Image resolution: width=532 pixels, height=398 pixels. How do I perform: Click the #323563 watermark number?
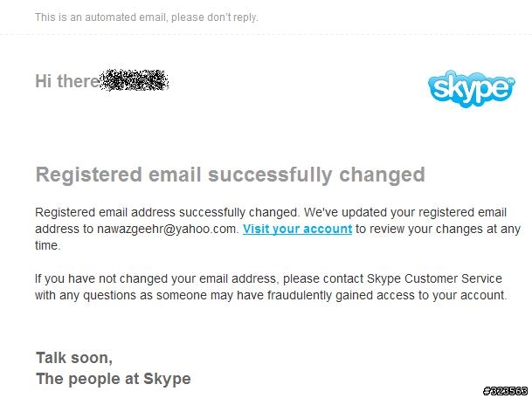point(506,391)
